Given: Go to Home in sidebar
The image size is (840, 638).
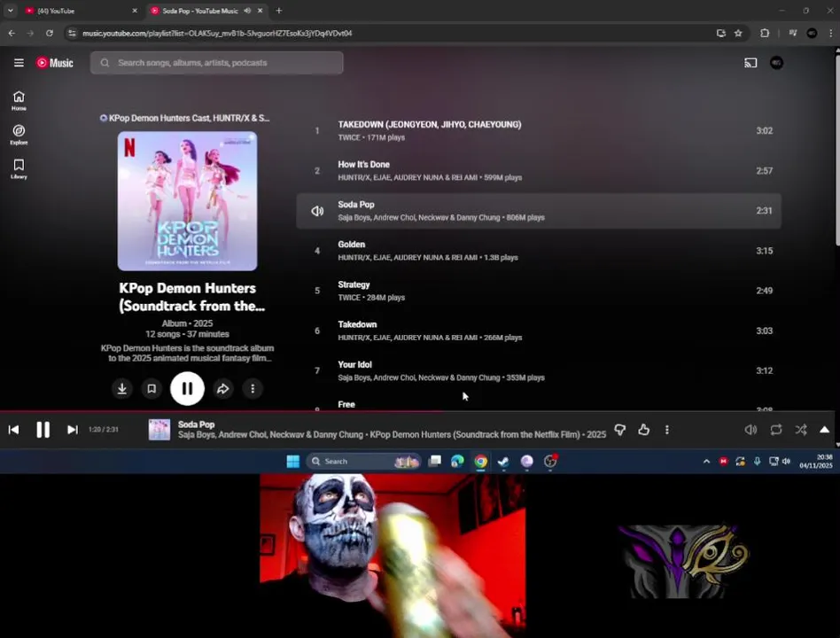Looking at the screenshot, I should (x=19, y=100).
